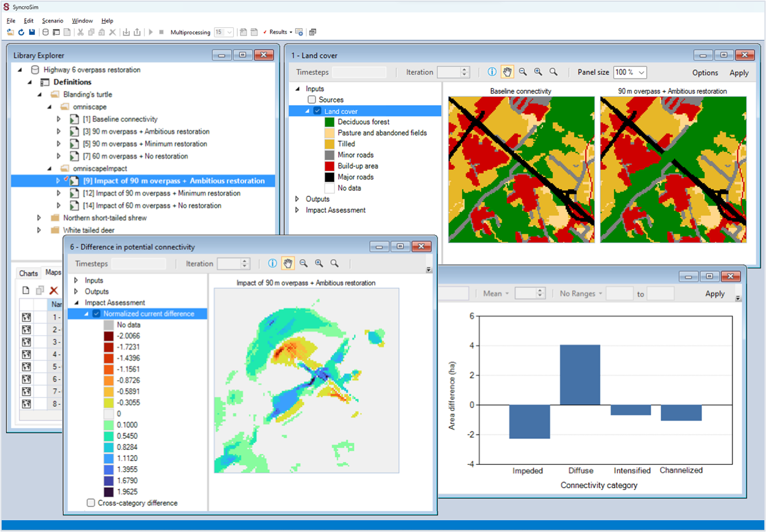The width and height of the screenshot is (766, 532).
Task: Expand Northern short-tailed shrew folder
Action: 39,218
